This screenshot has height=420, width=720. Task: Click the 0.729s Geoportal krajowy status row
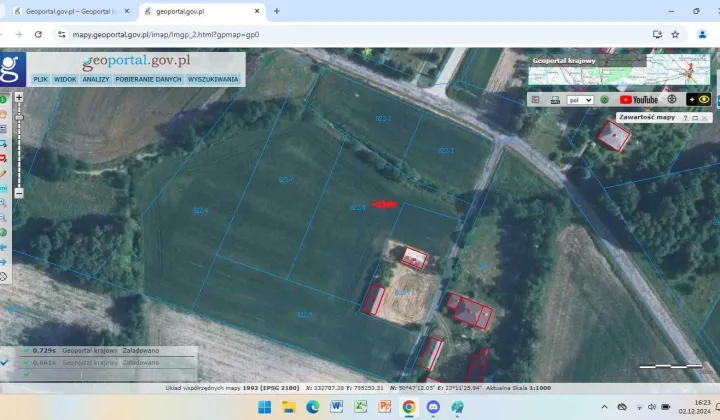click(108, 351)
